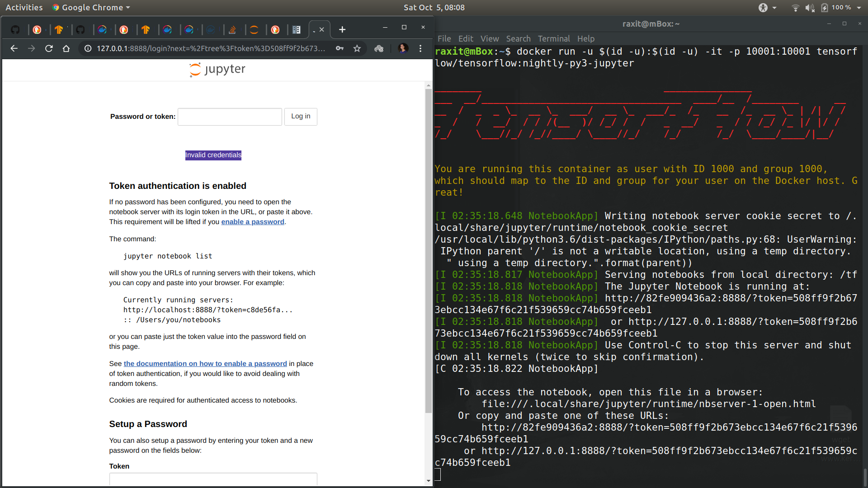
Task: Open documentation on enabling a password link
Action: (x=205, y=364)
